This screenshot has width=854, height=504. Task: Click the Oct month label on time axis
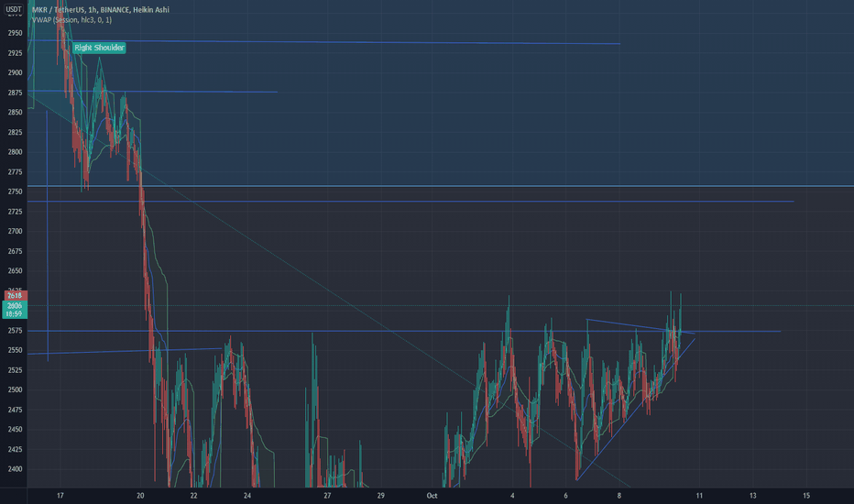coord(432,496)
